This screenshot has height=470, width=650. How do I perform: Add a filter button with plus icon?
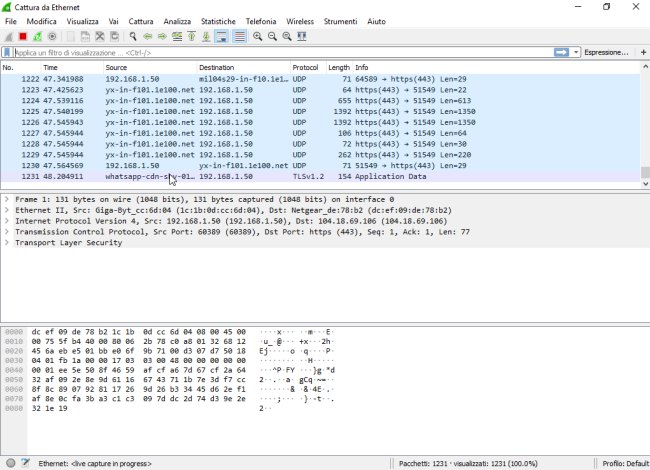click(x=643, y=52)
